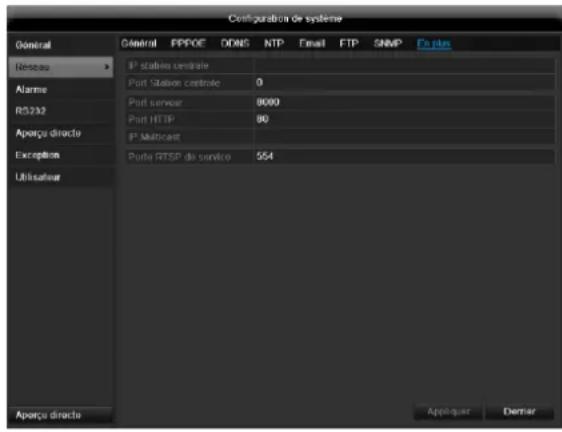Screen dimensions: 562x432
Task: Switch to the DDNS tab
Action: click(235, 43)
